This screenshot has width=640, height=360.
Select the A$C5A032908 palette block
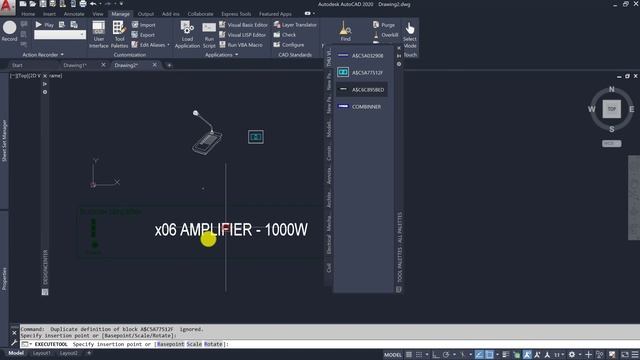[362, 56]
